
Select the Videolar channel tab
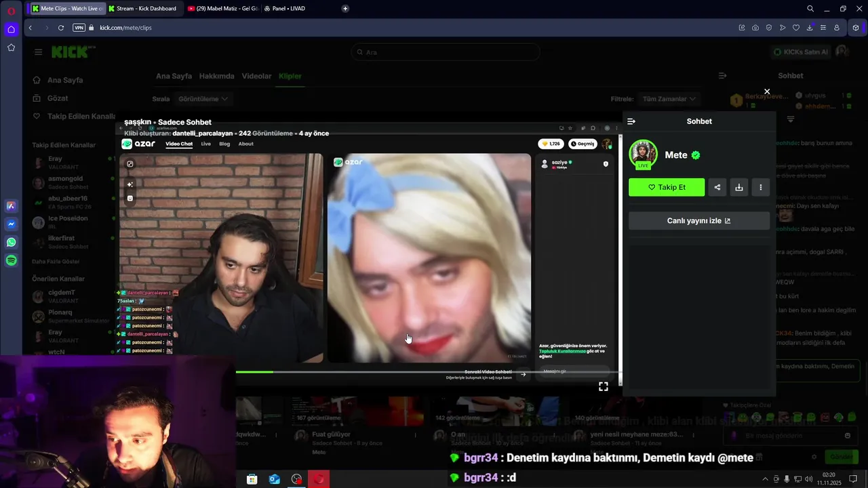257,76
